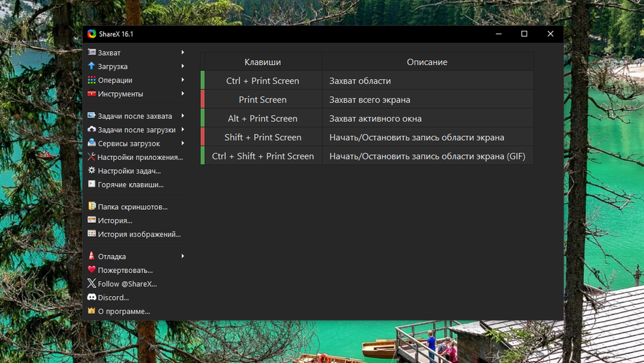Click red status bar of the Print Screen row
Image resolution: width=644 pixels, height=363 pixels.
pyautogui.click(x=202, y=99)
